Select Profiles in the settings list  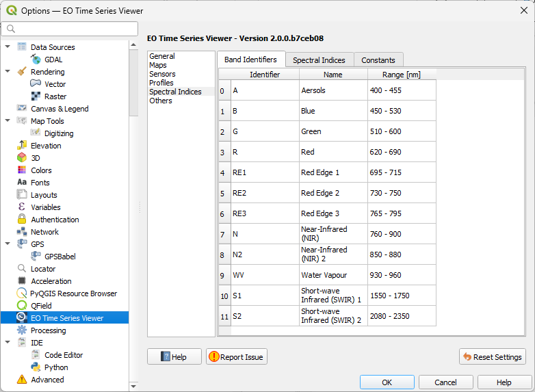tap(161, 83)
